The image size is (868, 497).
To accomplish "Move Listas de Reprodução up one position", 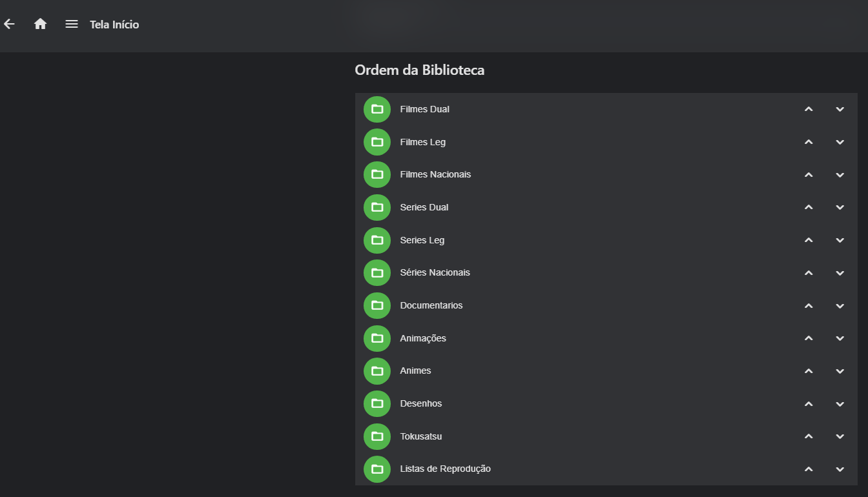I will 809,469.
